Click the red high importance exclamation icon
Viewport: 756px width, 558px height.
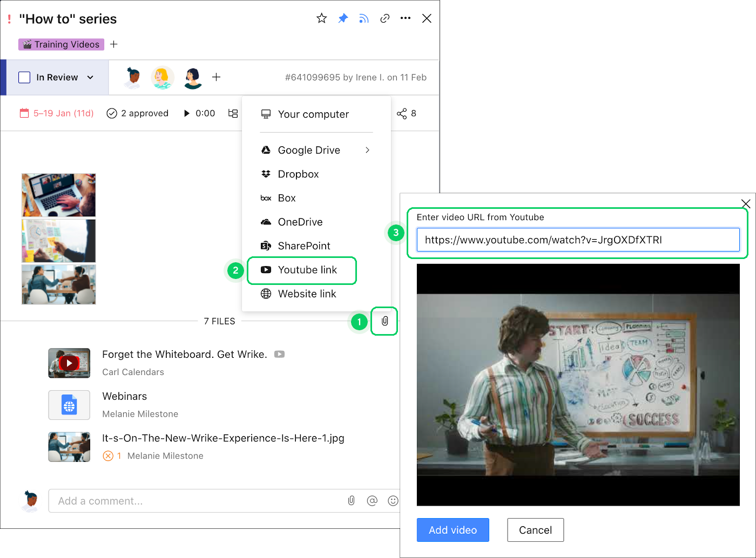pos(9,19)
